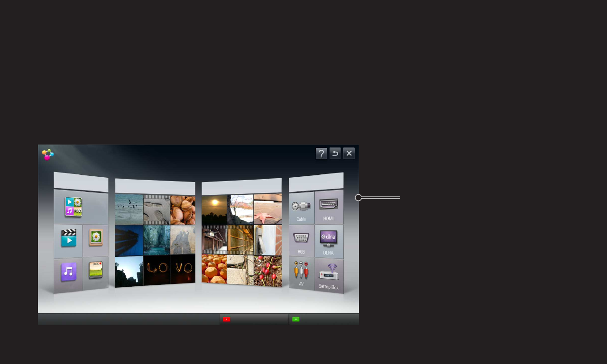607x364 pixels.
Task: Open the music note icon
Action: click(68, 272)
